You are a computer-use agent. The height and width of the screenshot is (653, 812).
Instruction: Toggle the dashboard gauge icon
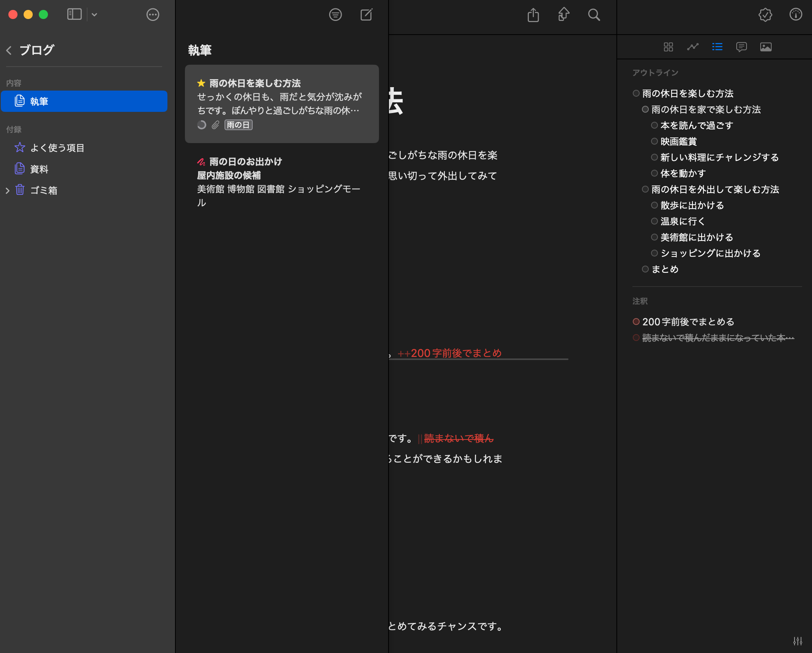[796, 14]
